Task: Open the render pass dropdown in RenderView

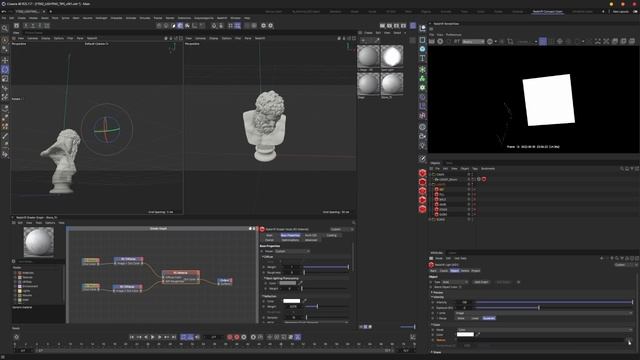Action: 473,41
